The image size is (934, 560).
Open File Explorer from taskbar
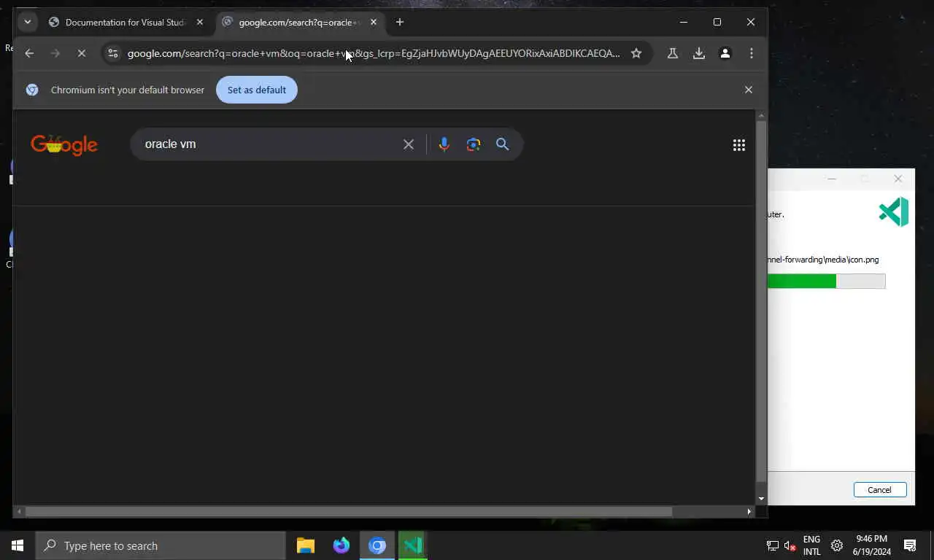306,545
